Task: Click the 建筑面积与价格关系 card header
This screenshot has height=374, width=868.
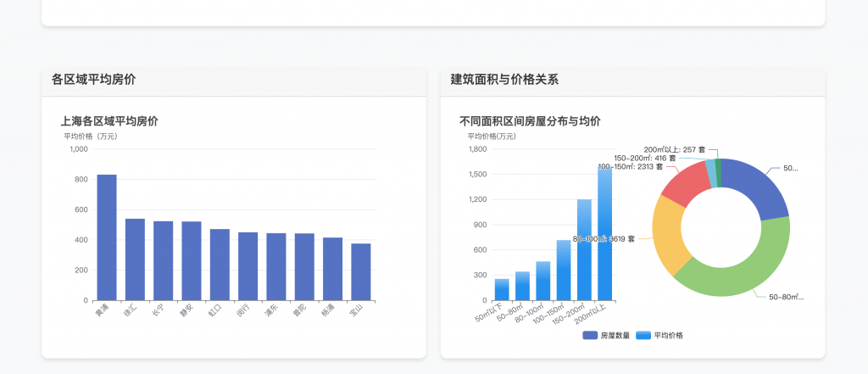Action: click(632, 82)
